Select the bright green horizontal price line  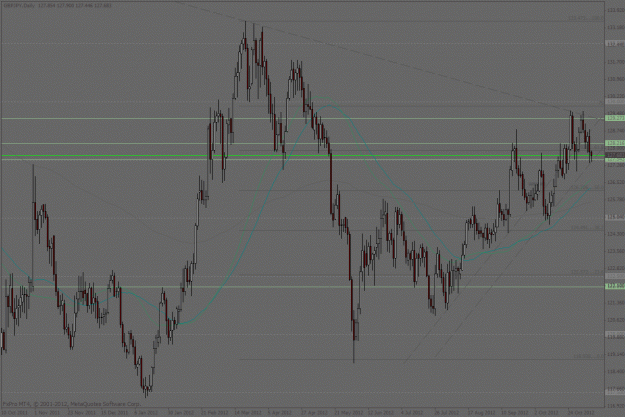pyautogui.click(x=303, y=155)
